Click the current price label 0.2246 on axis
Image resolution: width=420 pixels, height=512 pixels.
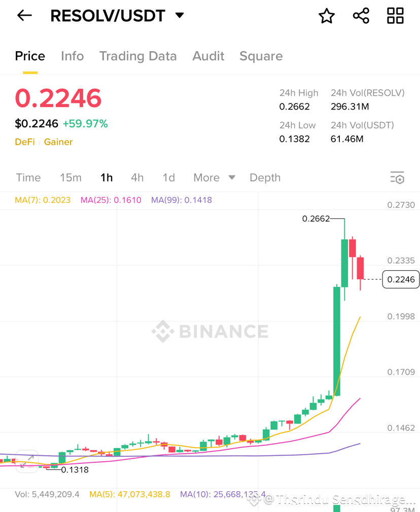click(x=401, y=279)
